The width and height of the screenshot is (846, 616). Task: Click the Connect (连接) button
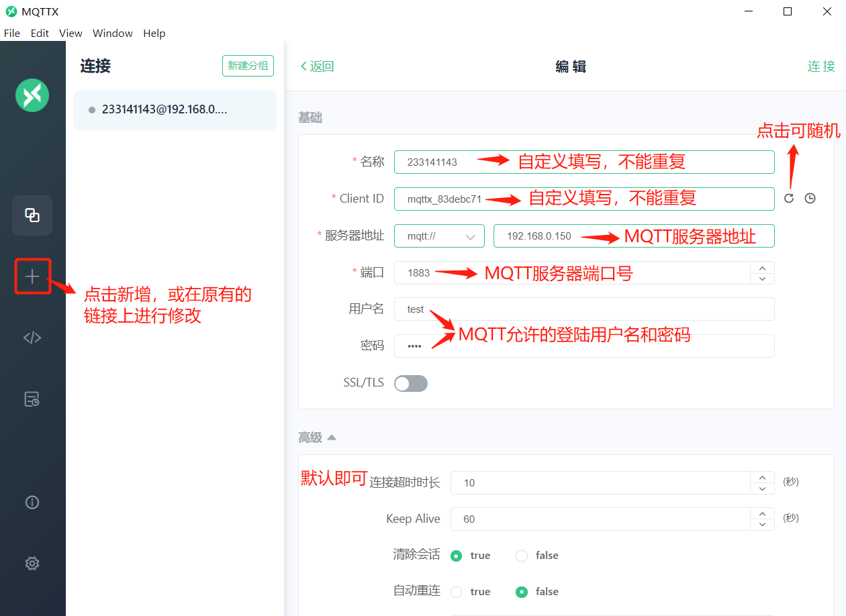click(x=821, y=66)
